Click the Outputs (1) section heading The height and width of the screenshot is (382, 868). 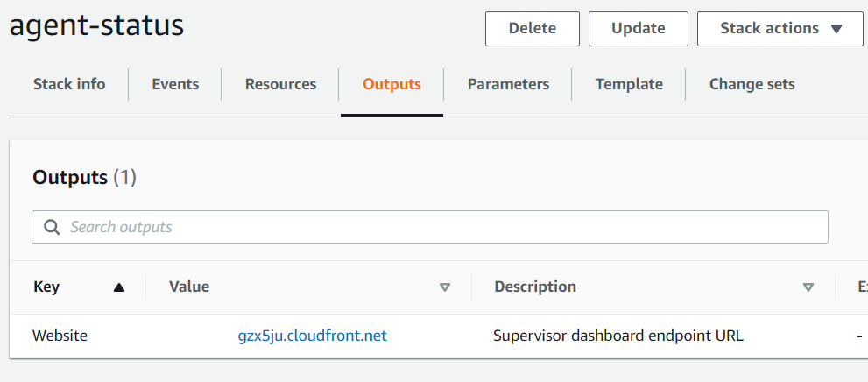click(x=84, y=178)
